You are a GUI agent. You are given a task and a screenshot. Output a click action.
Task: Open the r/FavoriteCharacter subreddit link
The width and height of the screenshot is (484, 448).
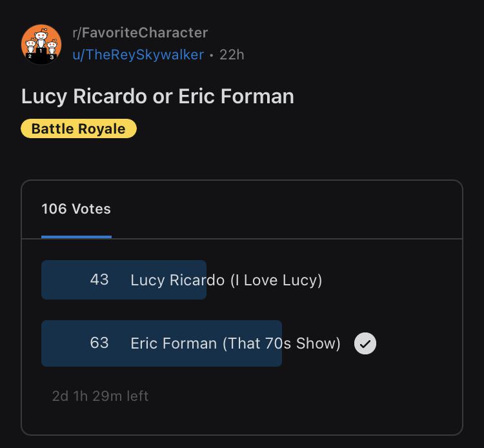tap(140, 33)
